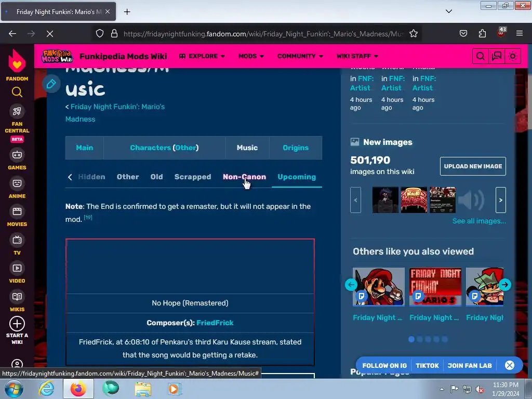Image resolution: width=532 pixels, height=399 pixels.
Task: Show previous new images with left arrow
Action: 355,200
